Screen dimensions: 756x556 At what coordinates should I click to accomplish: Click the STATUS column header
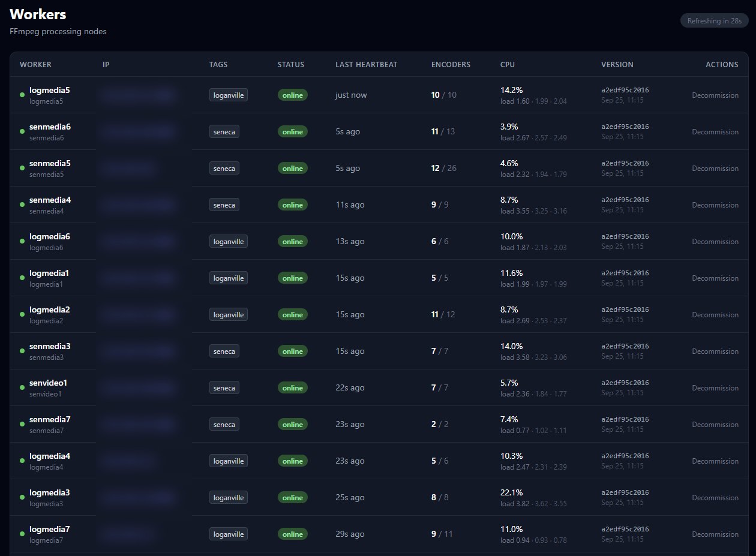pyautogui.click(x=291, y=65)
